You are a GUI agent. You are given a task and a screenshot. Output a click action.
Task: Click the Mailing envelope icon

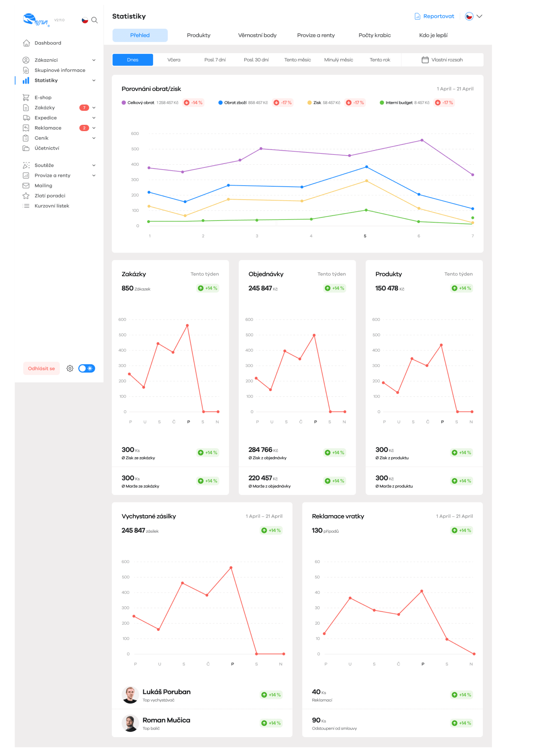point(26,186)
